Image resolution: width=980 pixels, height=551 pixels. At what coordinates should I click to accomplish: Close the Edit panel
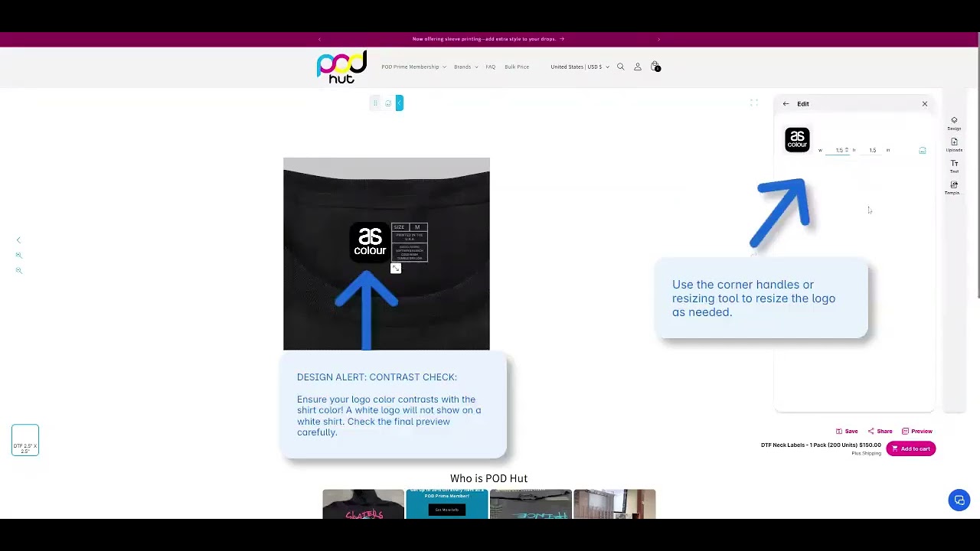tap(924, 104)
